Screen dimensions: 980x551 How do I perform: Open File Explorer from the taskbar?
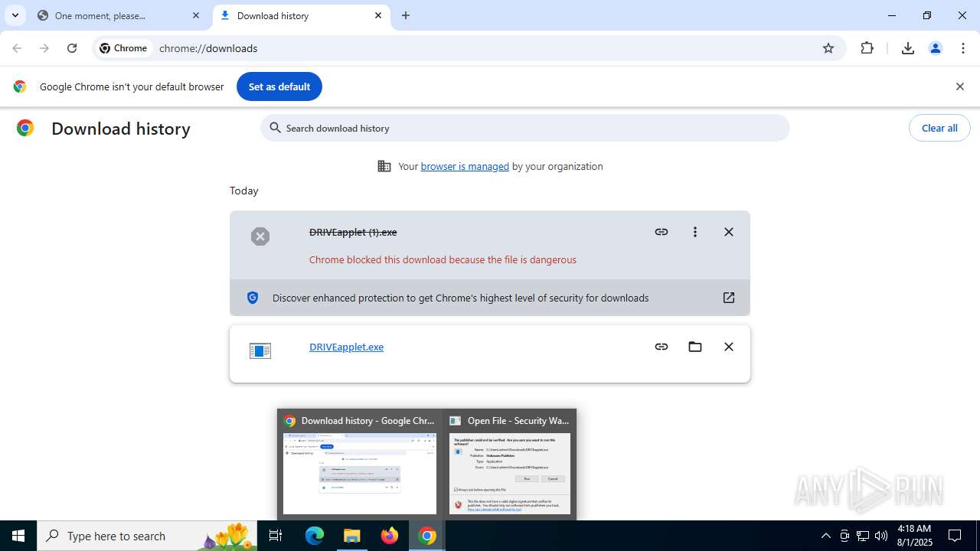[x=352, y=536]
